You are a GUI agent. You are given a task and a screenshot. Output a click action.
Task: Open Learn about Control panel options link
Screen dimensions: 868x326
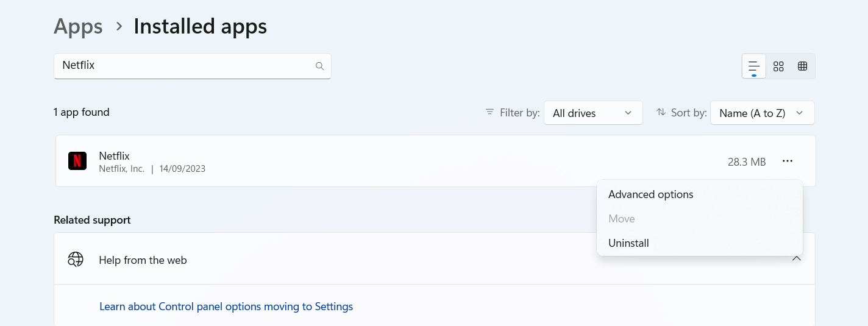tap(226, 307)
